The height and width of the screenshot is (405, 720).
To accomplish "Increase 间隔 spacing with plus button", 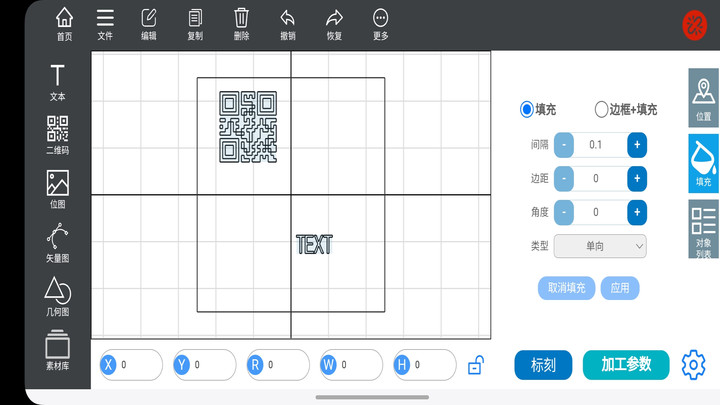I will tap(637, 145).
